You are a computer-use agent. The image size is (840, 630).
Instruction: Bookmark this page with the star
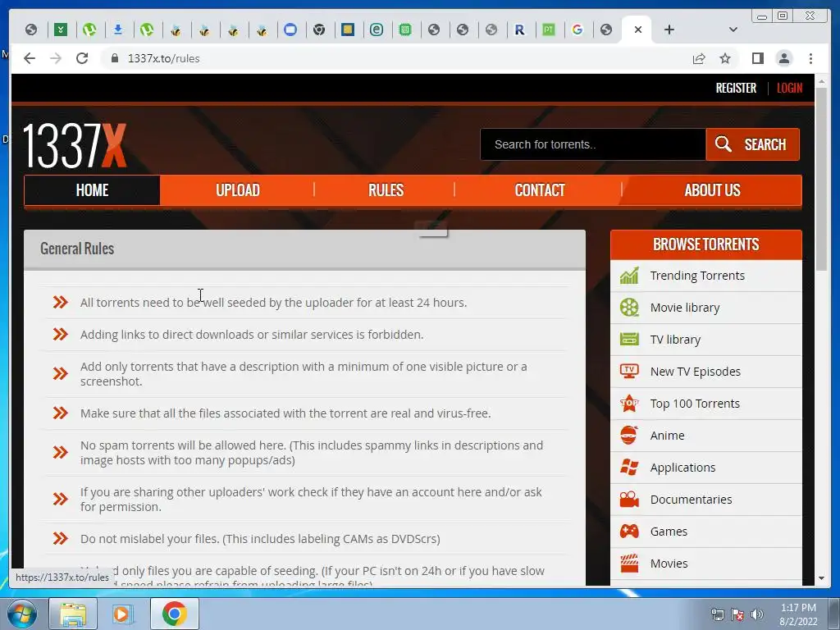pyautogui.click(x=725, y=58)
